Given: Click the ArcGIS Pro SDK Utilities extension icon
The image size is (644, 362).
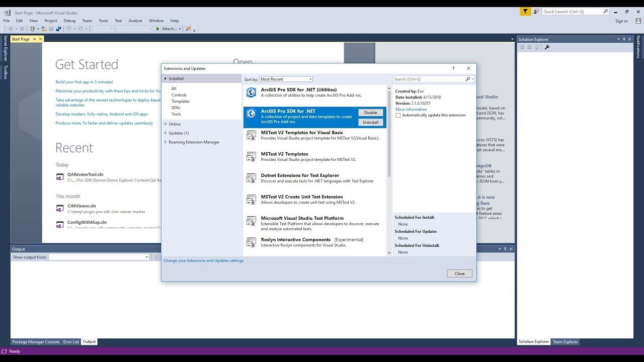Looking at the screenshot, I should 251,93.
